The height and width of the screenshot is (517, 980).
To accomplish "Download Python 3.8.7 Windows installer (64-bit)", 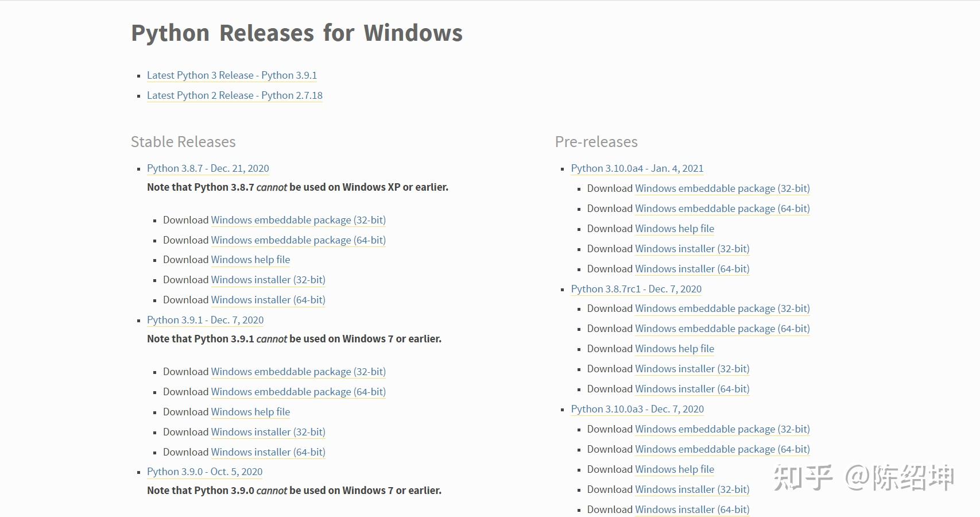I will pyautogui.click(x=268, y=300).
